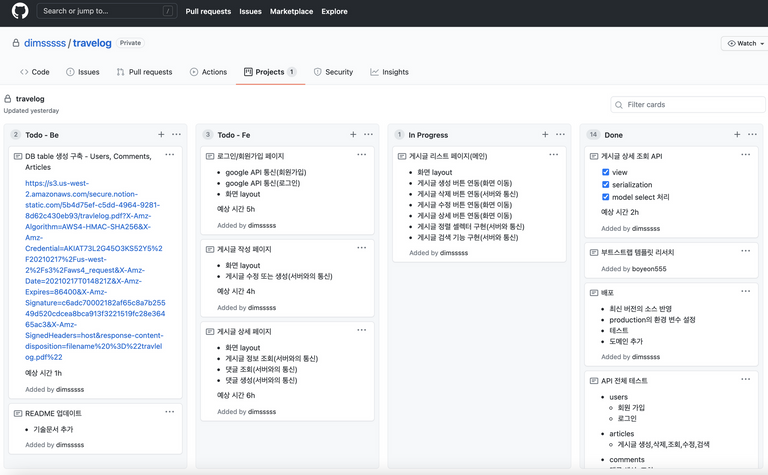Open the Actions tab
This screenshot has width=768, height=475.
pyautogui.click(x=208, y=72)
